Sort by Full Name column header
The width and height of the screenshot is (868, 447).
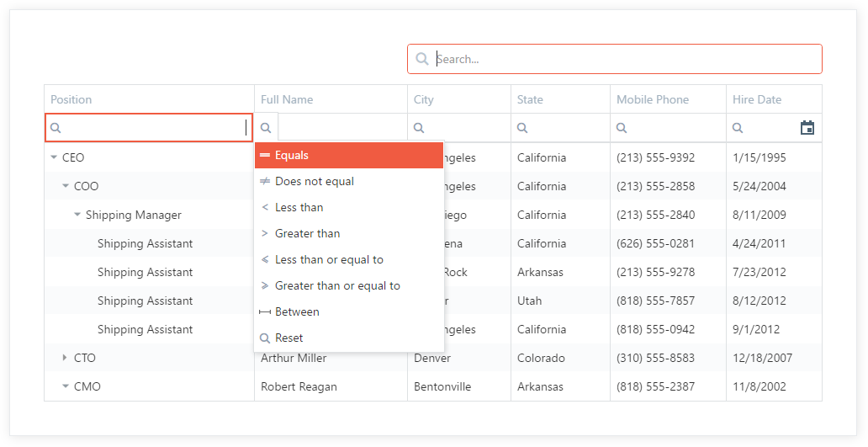coord(331,99)
